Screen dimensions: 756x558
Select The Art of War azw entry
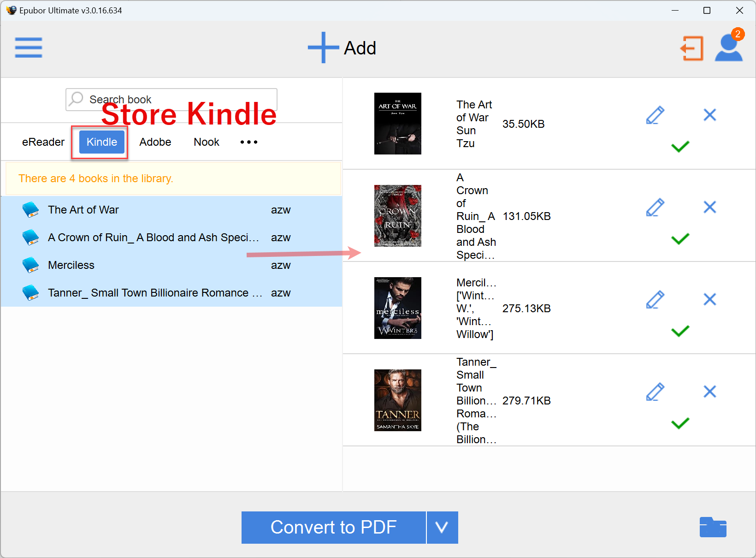171,210
